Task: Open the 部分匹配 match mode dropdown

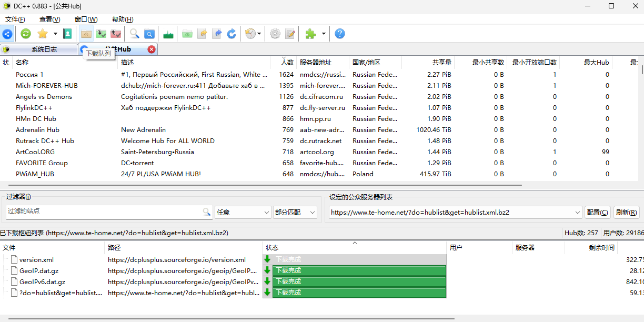Action: point(295,212)
